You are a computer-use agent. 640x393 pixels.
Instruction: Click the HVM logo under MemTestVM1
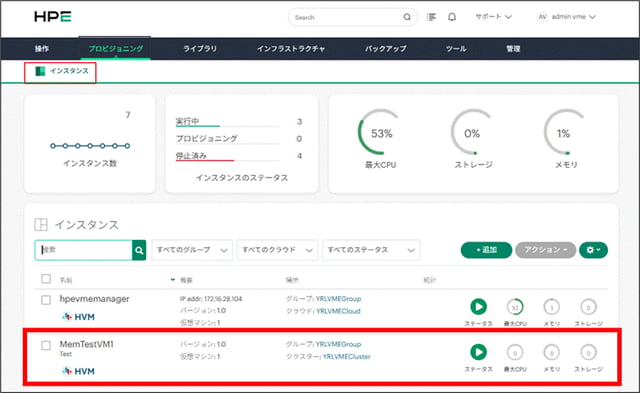pyautogui.click(x=78, y=371)
